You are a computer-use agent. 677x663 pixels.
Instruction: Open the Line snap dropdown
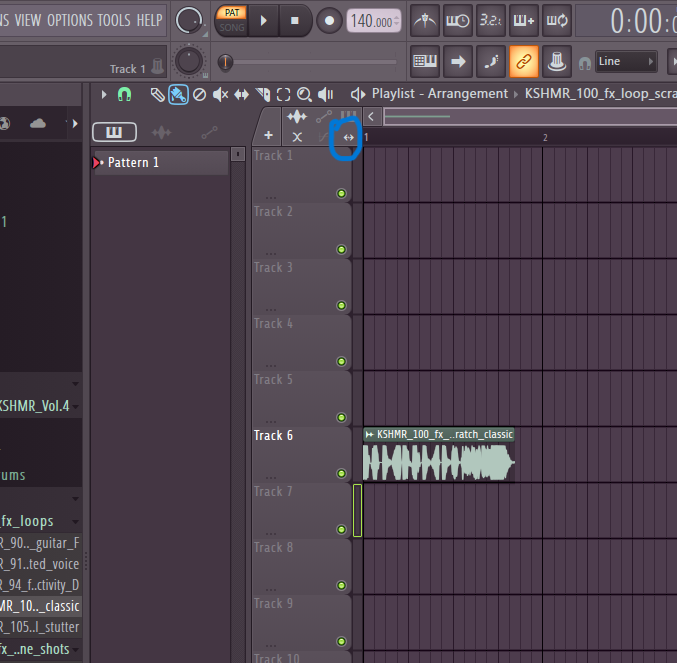tap(626, 61)
